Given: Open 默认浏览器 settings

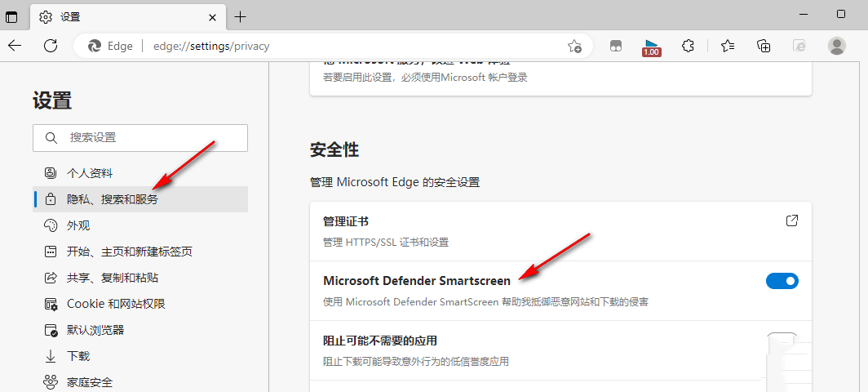Looking at the screenshot, I should [140, 331].
